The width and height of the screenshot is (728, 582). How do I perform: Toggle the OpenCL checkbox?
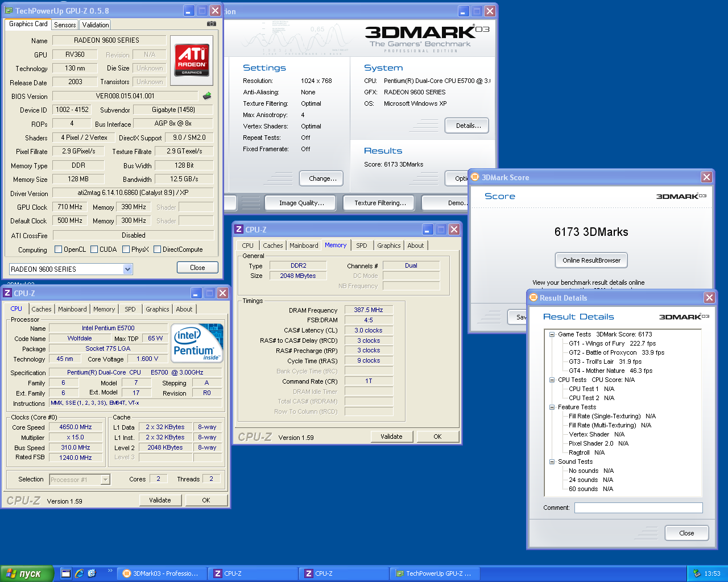58,249
